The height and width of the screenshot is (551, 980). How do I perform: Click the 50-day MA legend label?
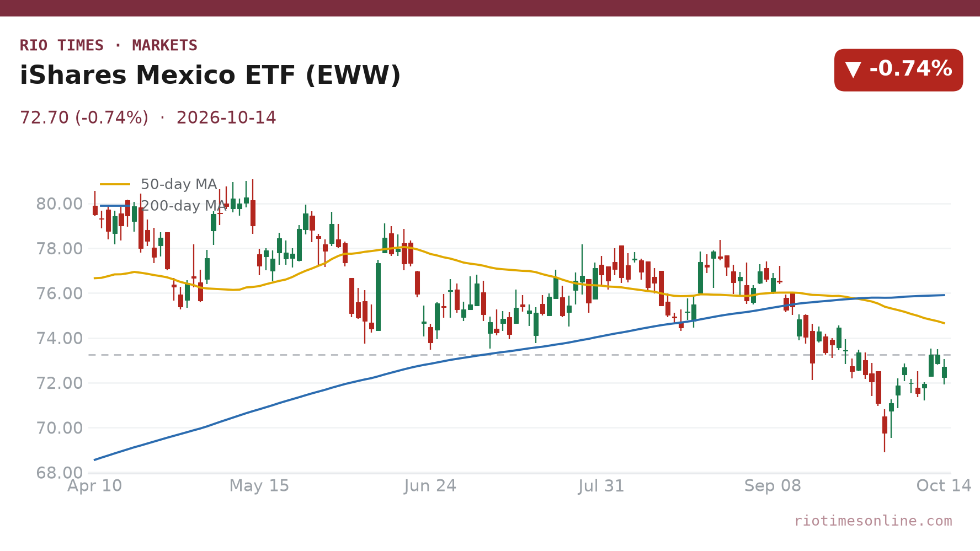point(179,184)
